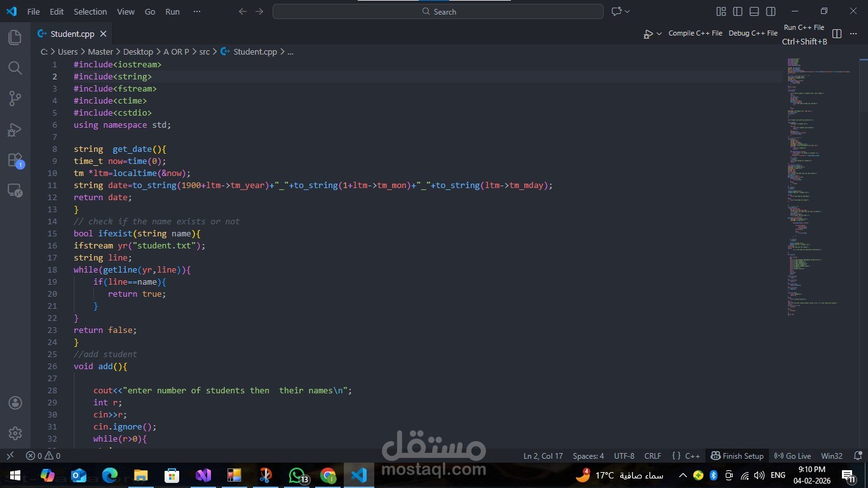868x488 pixels.
Task: Click Compile C++ File
Action: pos(695,33)
